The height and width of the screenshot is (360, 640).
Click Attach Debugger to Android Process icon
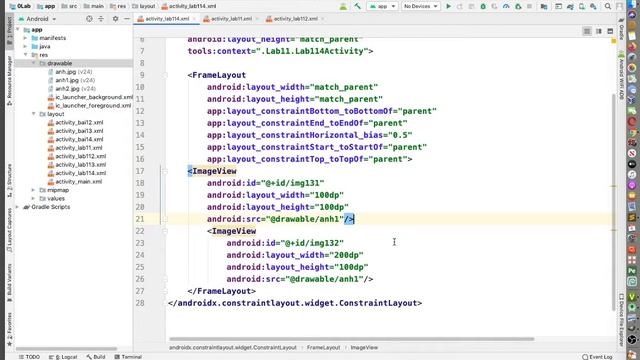[518, 6]
